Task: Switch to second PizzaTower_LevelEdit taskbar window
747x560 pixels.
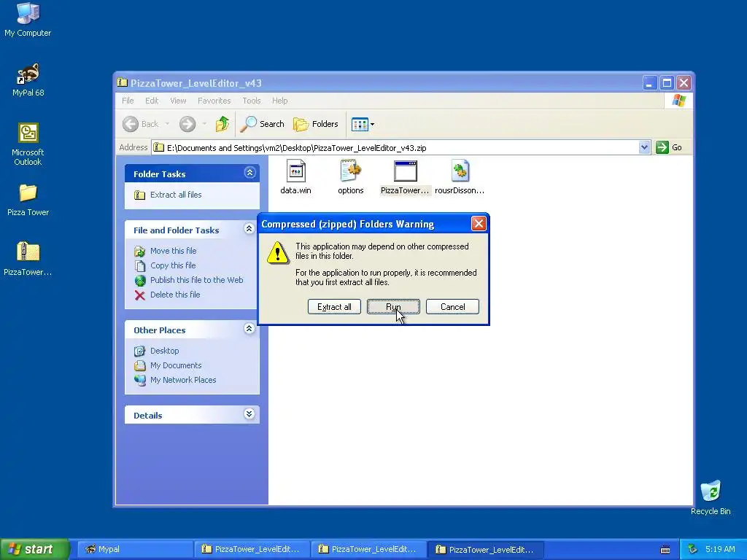Action: click(x=368, y=550)
